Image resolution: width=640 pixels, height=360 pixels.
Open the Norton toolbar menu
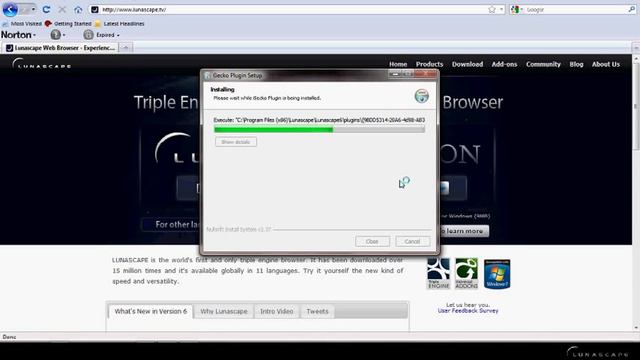pyautogui.click(x=18, y=35)
